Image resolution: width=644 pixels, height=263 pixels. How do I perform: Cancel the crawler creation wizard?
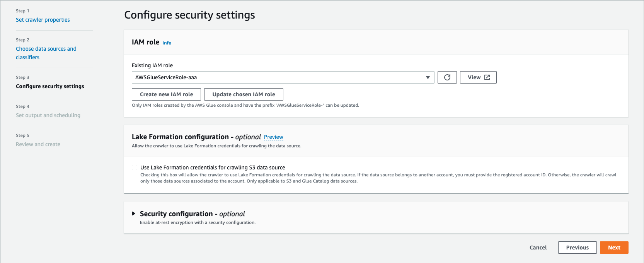(x=538, y=248)
